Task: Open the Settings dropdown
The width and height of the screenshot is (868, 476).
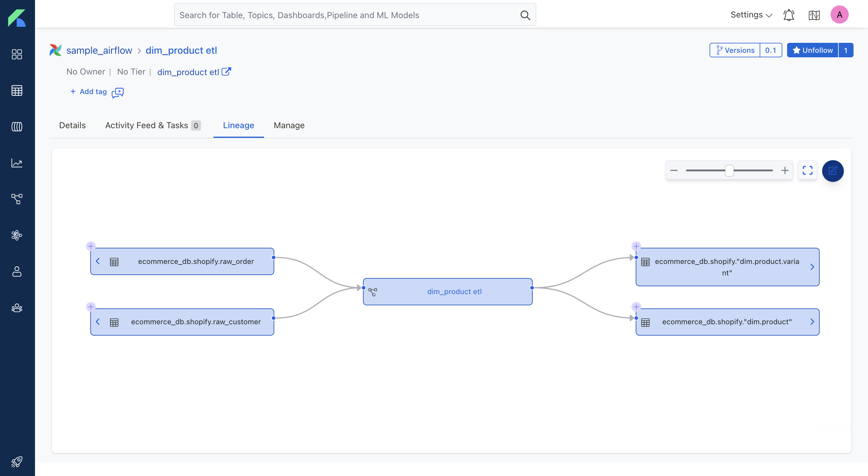Action: click(751, 15)
